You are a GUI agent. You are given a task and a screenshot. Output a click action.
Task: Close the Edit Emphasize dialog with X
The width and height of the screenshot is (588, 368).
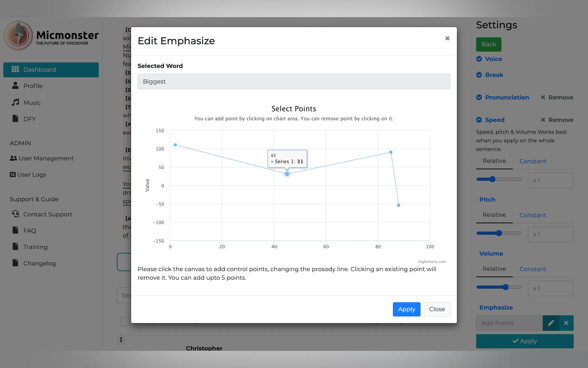click(447, 38)
